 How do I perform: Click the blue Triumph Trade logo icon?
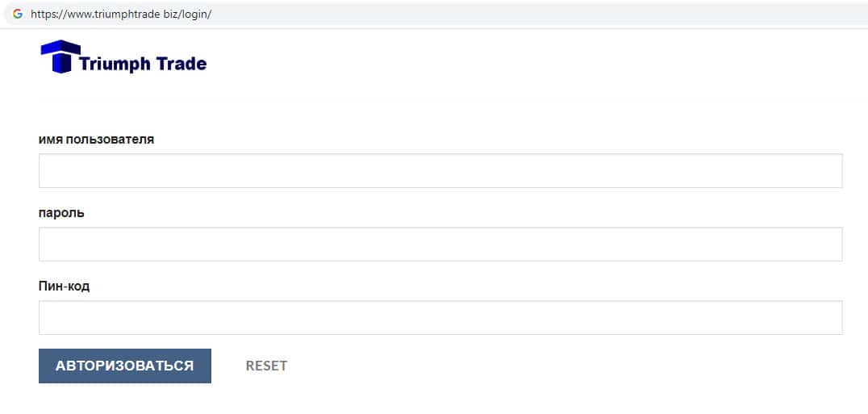(x=61, y=56)
